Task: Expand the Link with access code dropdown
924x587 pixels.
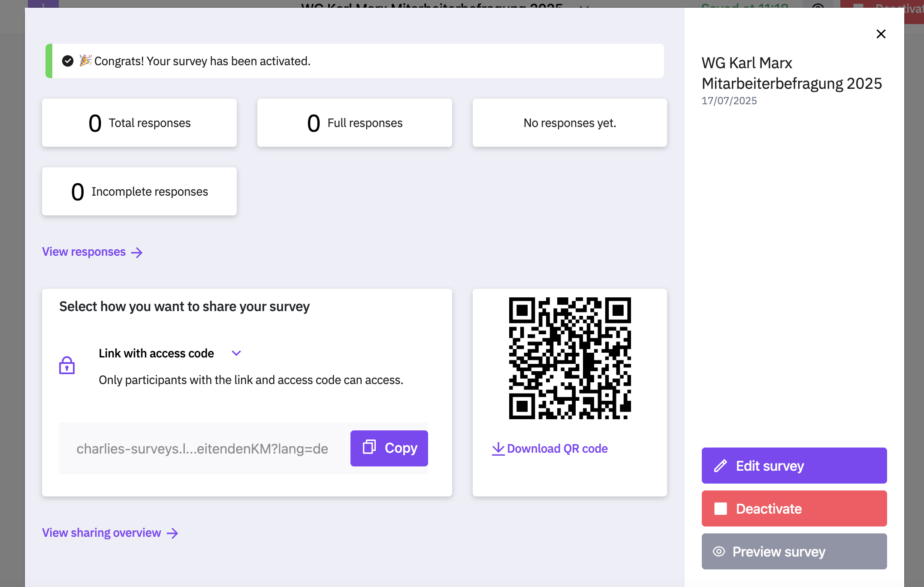Action: coord(236,353)
